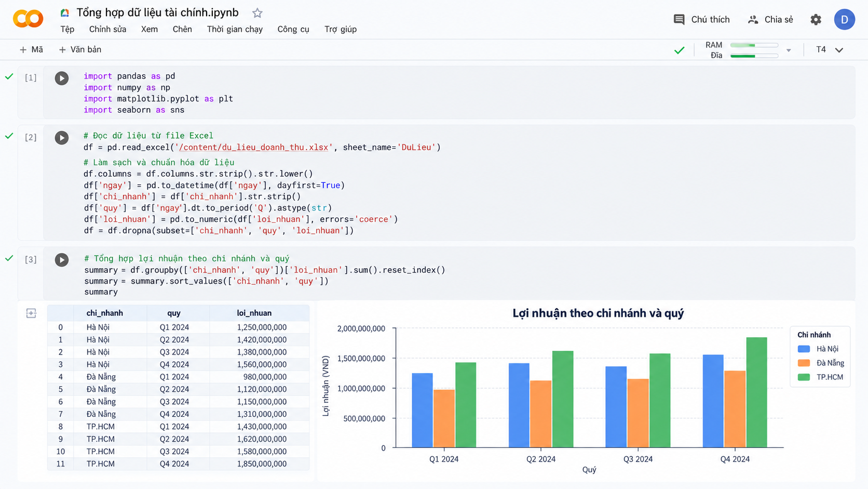
Task: Select the cell value 1,850,000,000
Action: tap(262, 464)
